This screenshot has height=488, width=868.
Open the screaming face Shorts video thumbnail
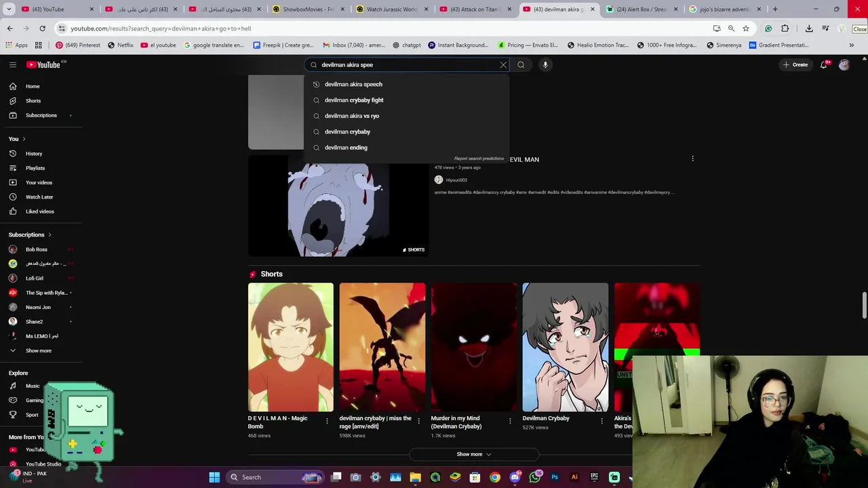(338, 206)
